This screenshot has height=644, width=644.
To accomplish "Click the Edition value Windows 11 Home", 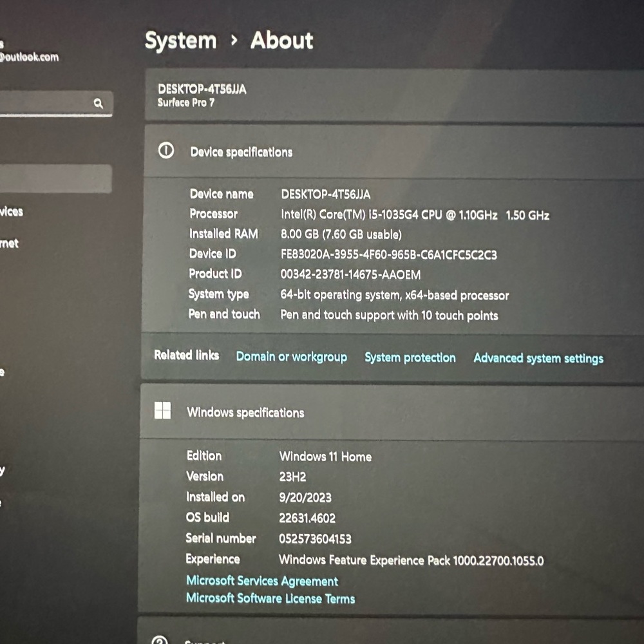I will [326, 457].
